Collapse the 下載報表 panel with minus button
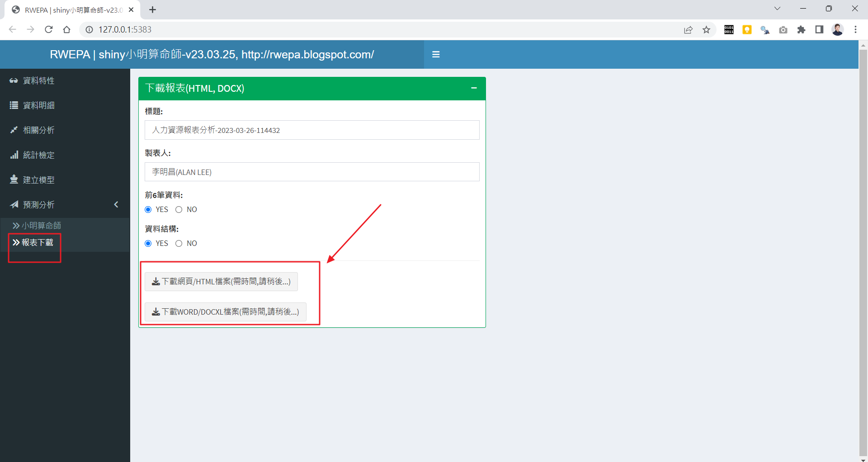Screen dimensions: 868x462 click(x=474, y=88)
